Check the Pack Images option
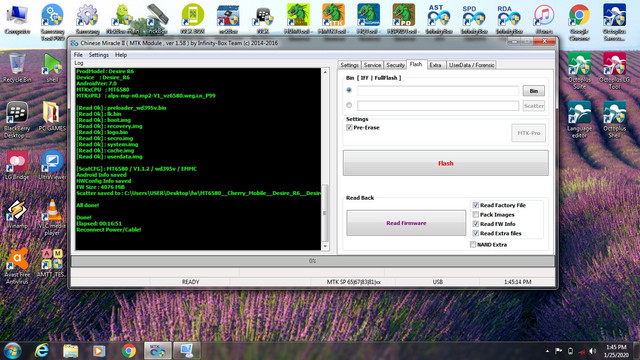This screenshot has height=360, width=640. (476, 214)
